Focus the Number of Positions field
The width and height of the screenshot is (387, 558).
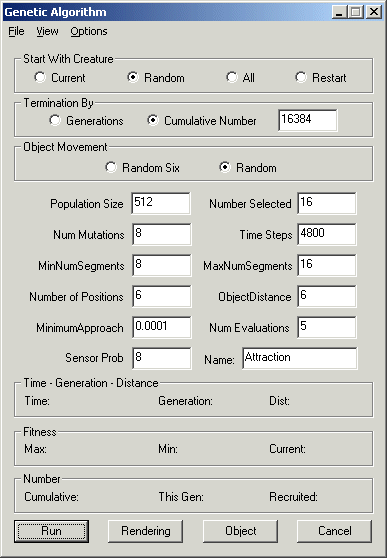pos(162,296)
